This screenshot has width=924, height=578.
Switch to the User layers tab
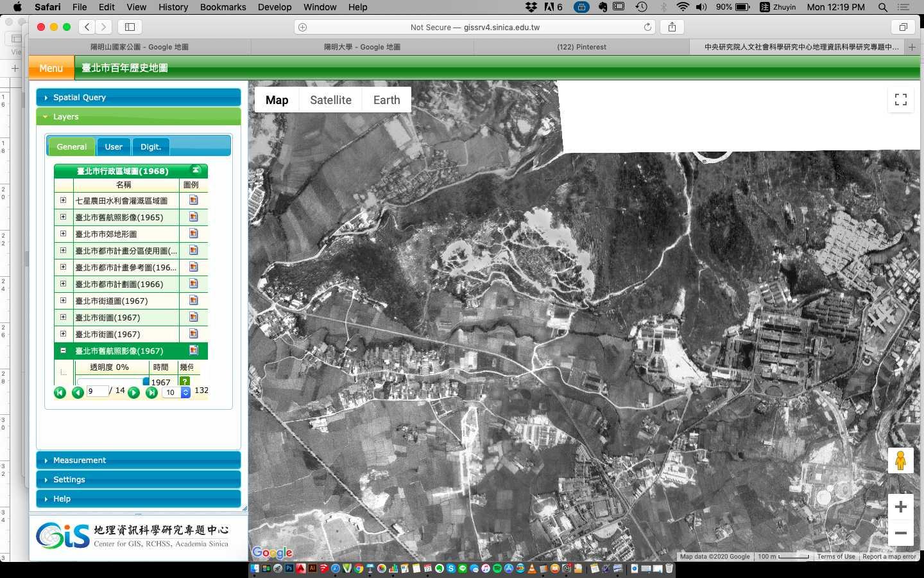(x=114, y=147)
